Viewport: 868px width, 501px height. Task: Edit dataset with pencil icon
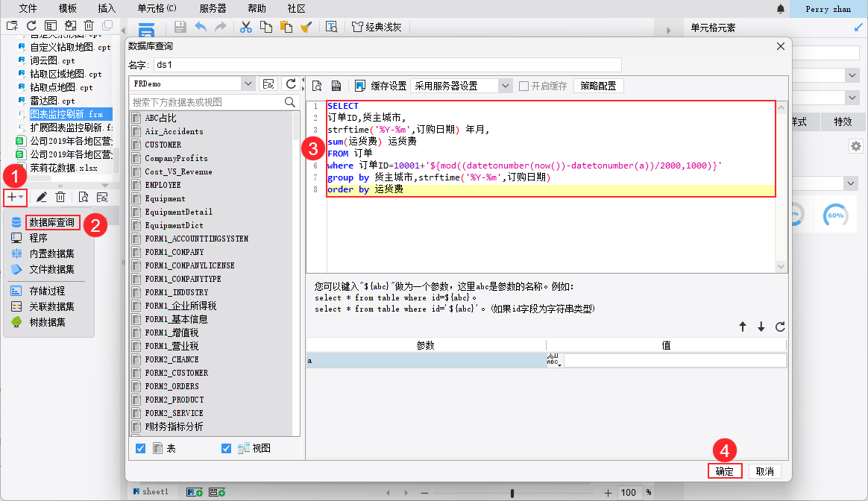coord(42,197)
